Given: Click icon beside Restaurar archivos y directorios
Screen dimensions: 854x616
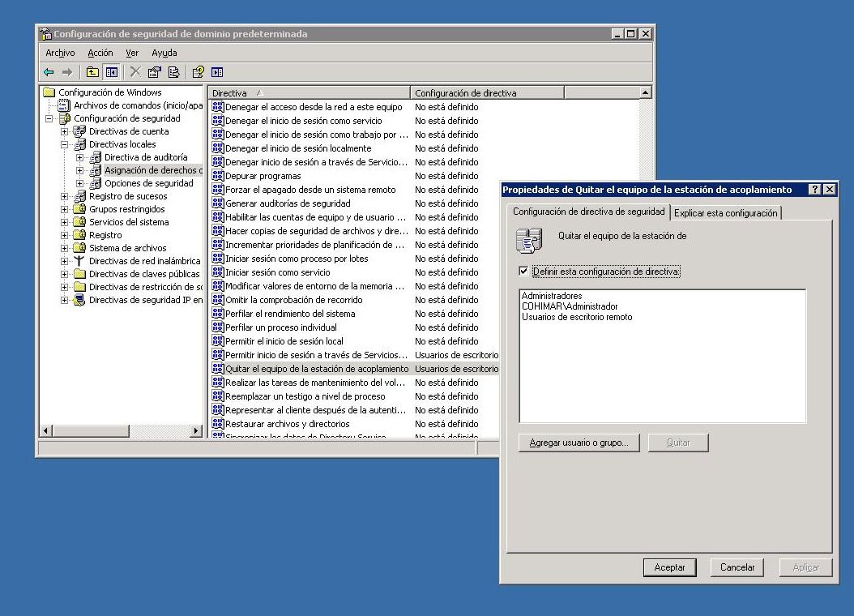Looking at the screenshot, I should click(x=218, y=423).
